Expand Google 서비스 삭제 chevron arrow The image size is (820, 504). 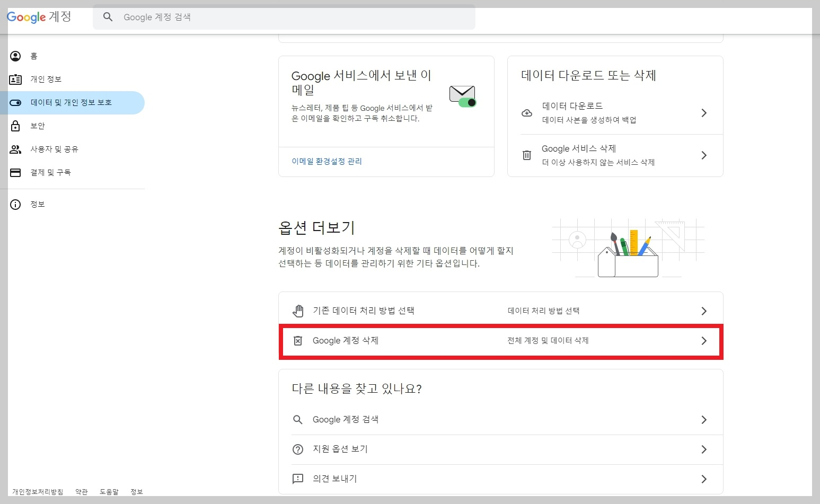(704, 155)
